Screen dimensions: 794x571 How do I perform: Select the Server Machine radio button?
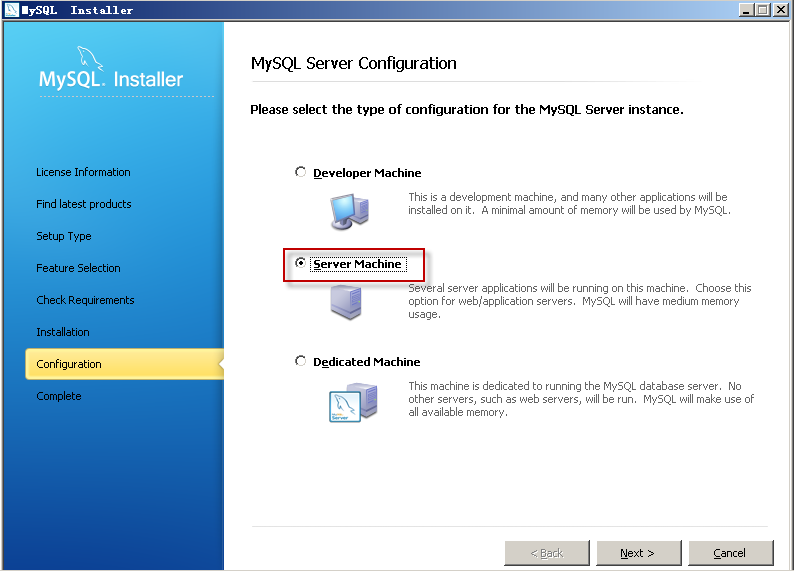click(300, 263)
